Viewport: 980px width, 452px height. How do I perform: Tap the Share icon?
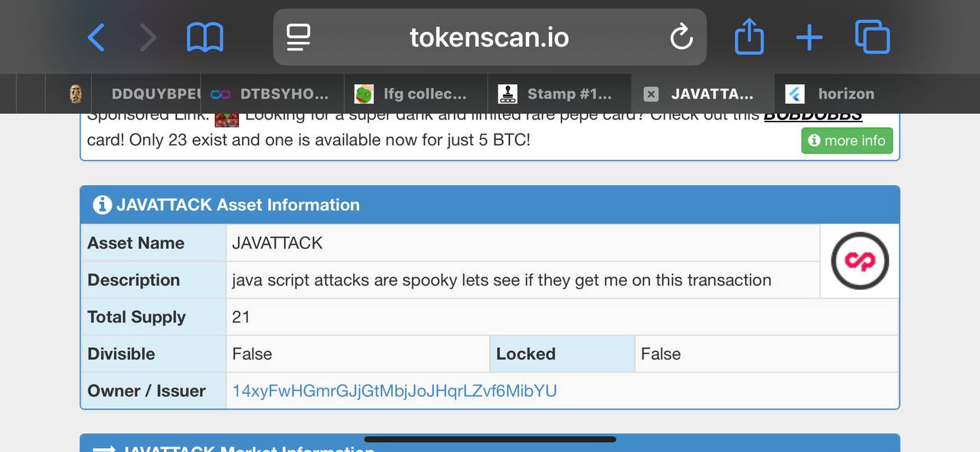pos(749,37)
